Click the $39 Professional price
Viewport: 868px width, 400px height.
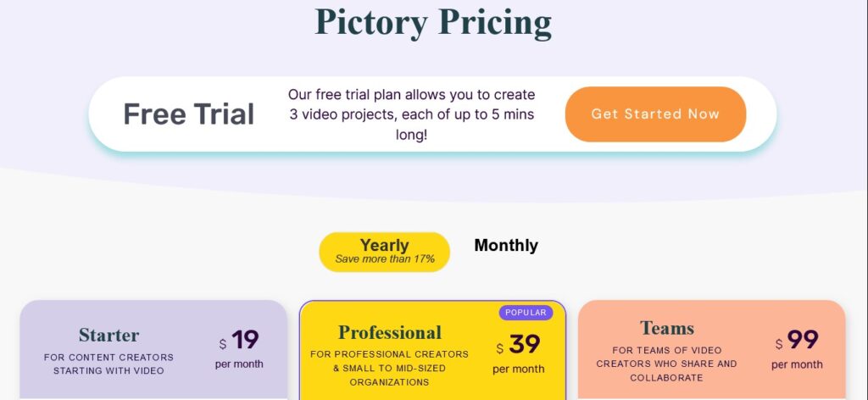520,344
